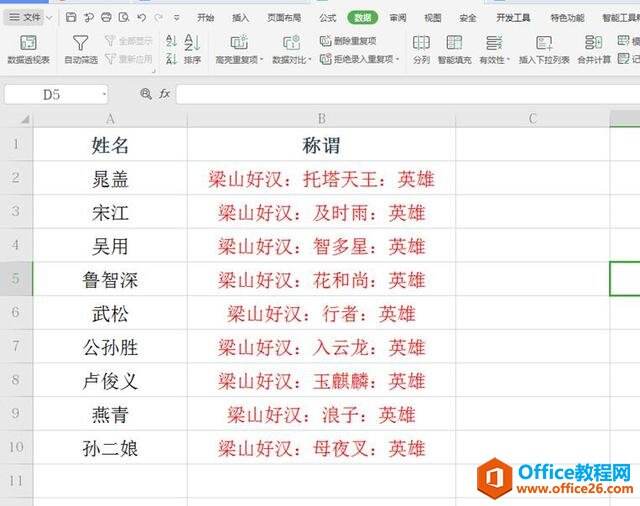The image size is (640, 506).
Task: Switch to the 开始 tab
Action: click(x=205, y=18)
